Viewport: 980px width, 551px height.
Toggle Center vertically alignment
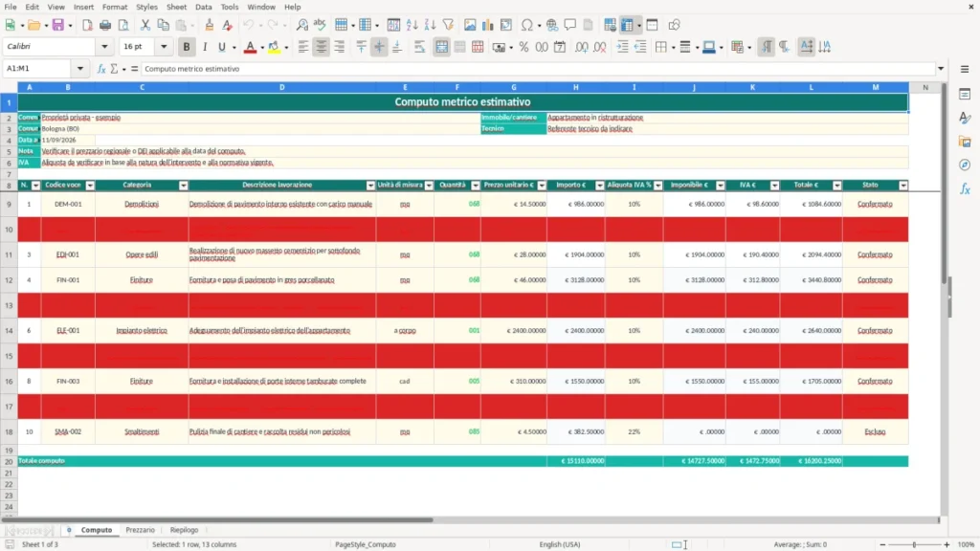click(x=379, y=47)
